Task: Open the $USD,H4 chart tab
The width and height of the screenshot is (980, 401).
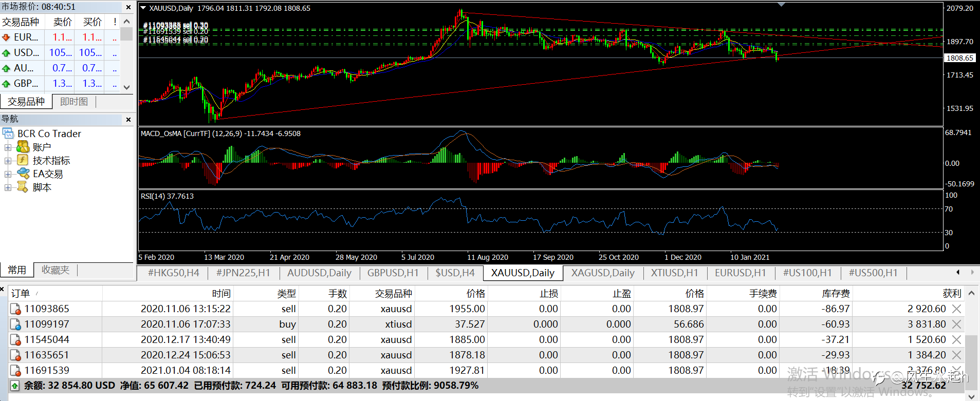Action: click(x=455, y=273)
